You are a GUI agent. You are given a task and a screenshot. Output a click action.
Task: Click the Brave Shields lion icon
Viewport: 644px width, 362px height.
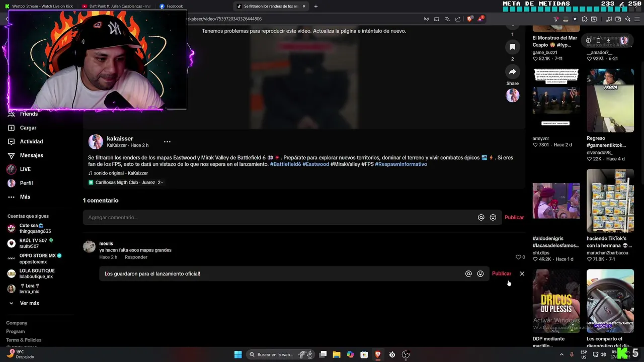tap(470, 19)
